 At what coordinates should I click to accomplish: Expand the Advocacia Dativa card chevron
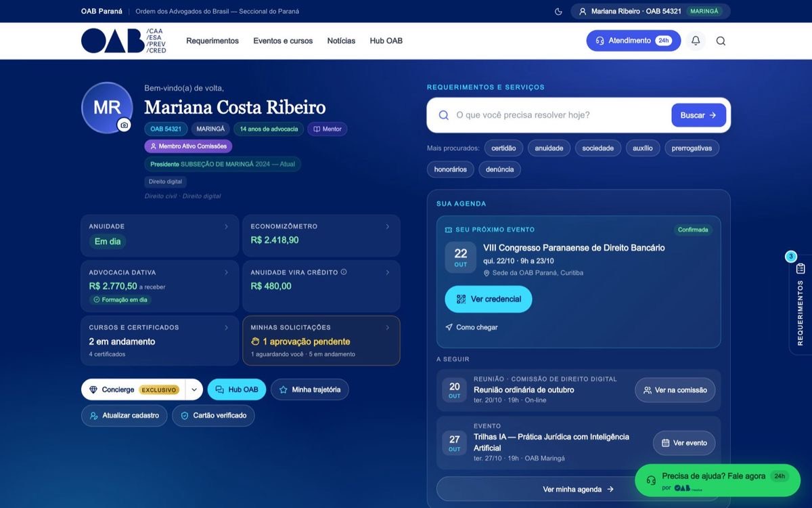click(226, 272)
